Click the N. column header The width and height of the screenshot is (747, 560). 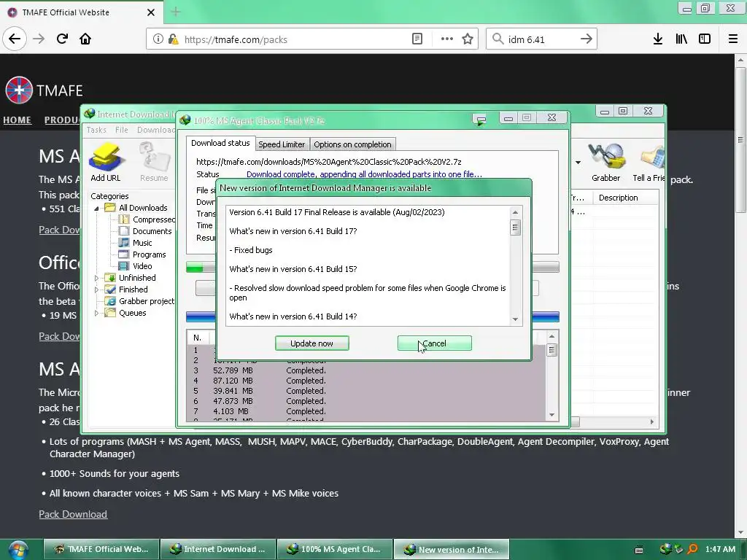pos(197,338)
